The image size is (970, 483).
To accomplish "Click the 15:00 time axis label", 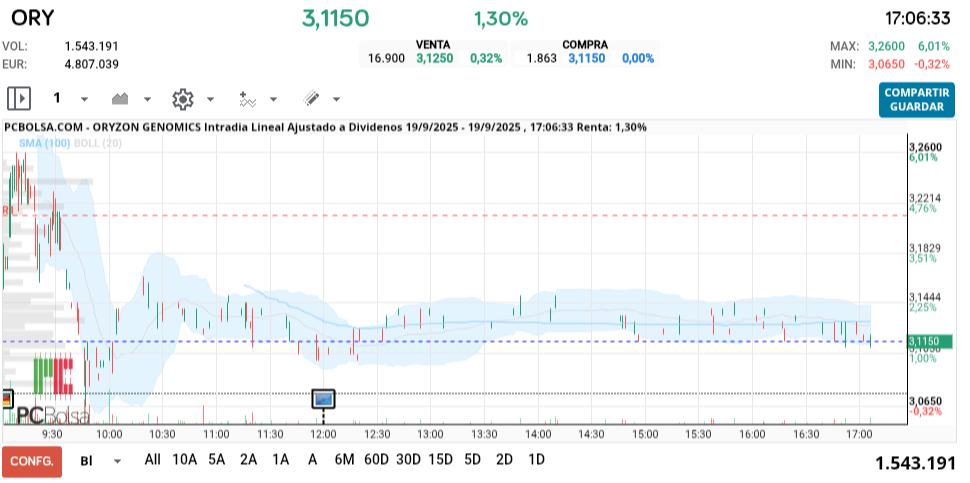I will pos(645,434).
